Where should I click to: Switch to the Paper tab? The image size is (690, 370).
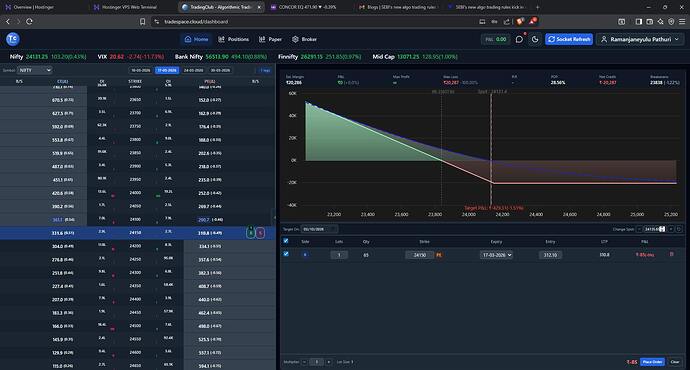pos(270,39)
